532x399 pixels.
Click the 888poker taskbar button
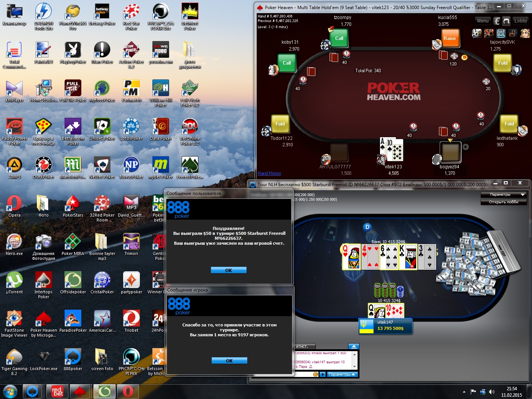[32, 391]
